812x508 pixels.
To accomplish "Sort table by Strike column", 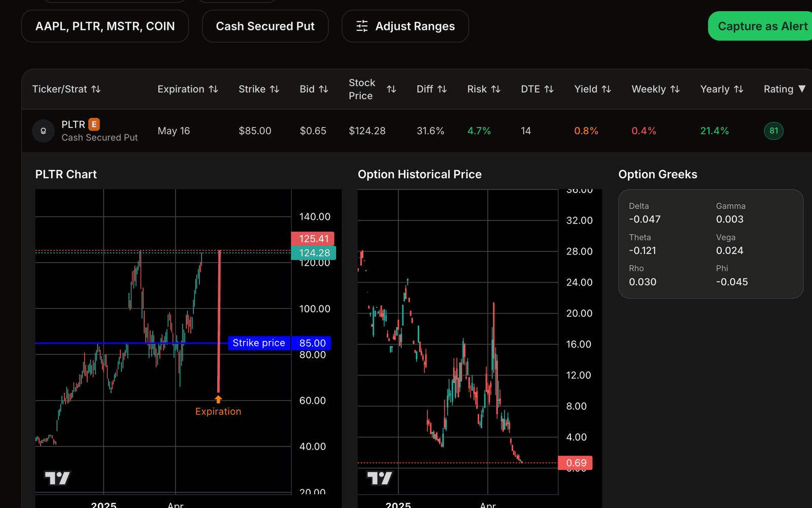I will pyautogui.click(x=259, y=89).
